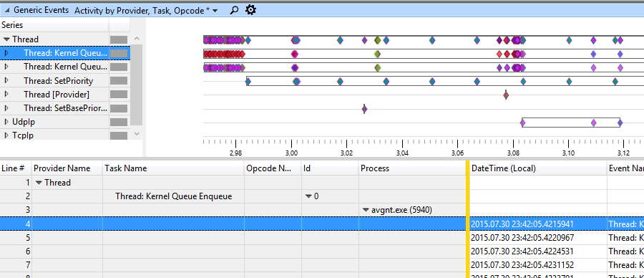Collapse Id 0 group in table
The image size is (644, 278).
(308, 196)
